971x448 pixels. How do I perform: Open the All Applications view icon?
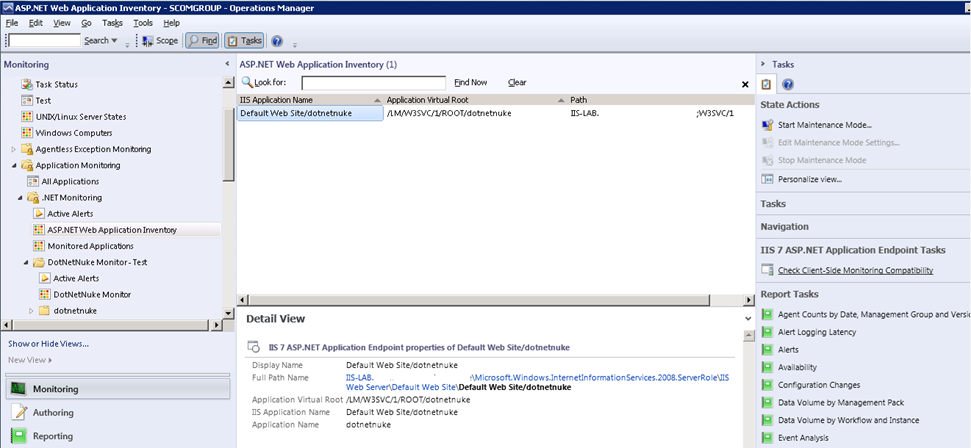click(33, 182)
